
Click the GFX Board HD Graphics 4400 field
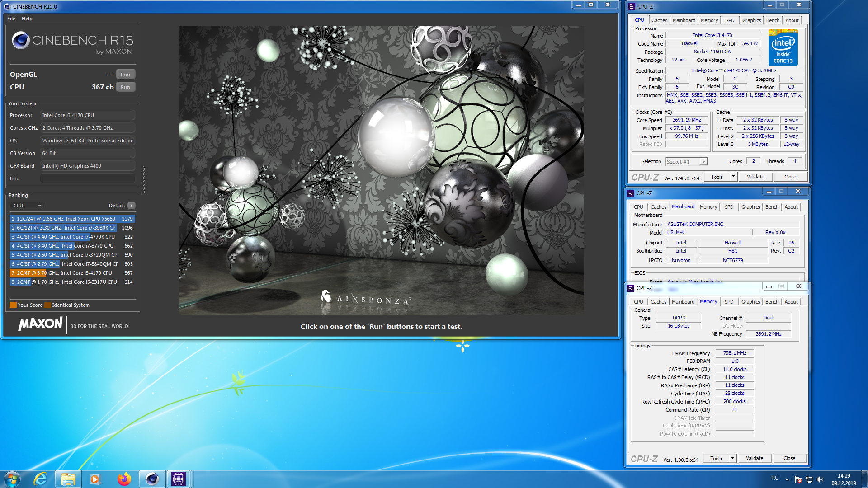[88, 166]
